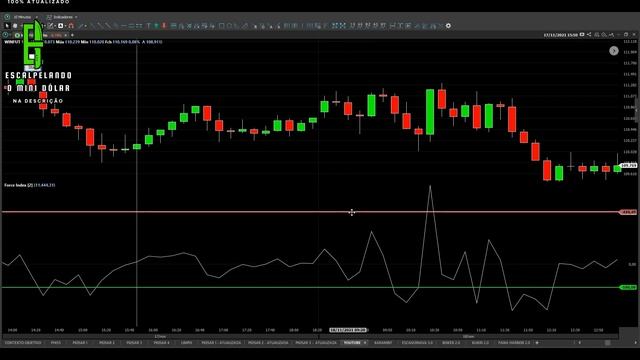
Task: Open toolbar settings gear icon
Action: point(448,26)
